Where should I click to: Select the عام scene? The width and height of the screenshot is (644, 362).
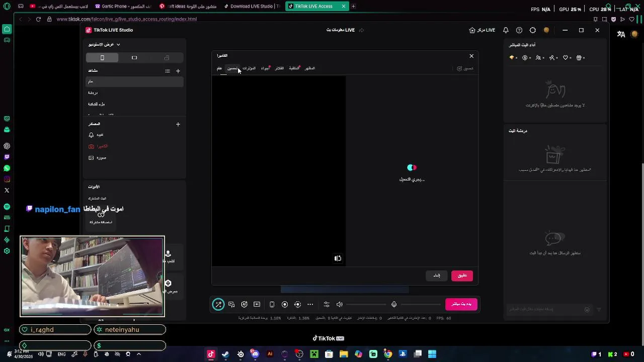click(x=134, y=81)
